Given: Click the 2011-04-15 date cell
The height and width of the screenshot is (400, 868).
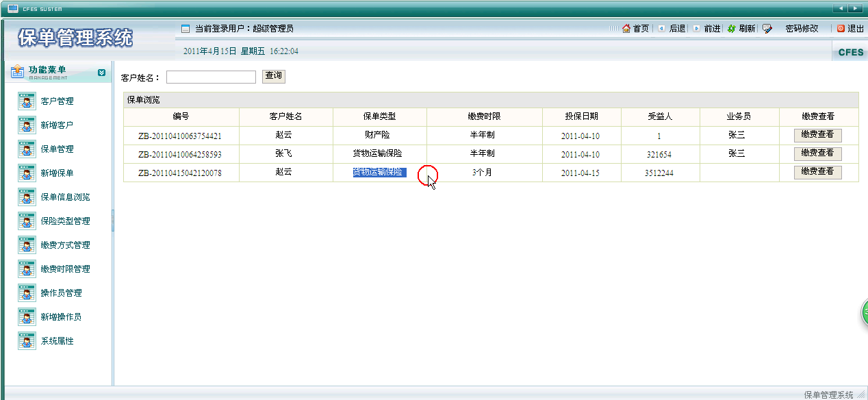Looking at the screenshot, I should point(580,173).
